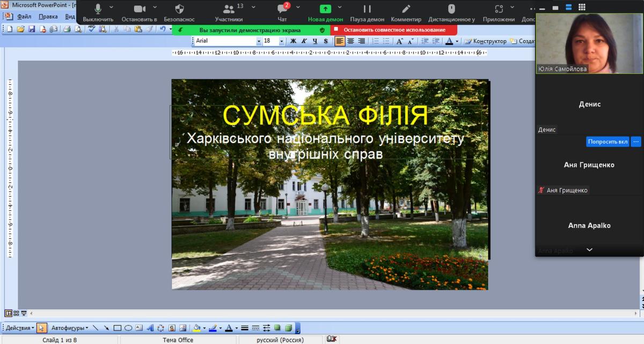Click the fill color paint bucket
The width and height of the screenshot is (644, 344).
click(196, 328)
